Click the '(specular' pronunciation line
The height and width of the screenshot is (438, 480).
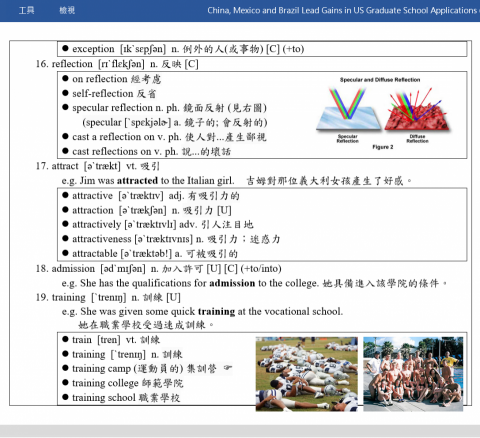pos(175,122)
